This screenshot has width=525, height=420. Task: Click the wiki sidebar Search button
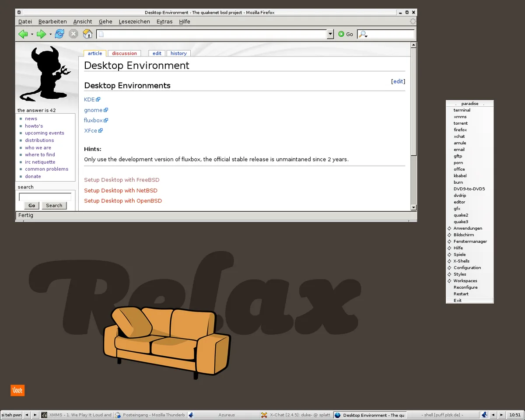pos(54,206)
